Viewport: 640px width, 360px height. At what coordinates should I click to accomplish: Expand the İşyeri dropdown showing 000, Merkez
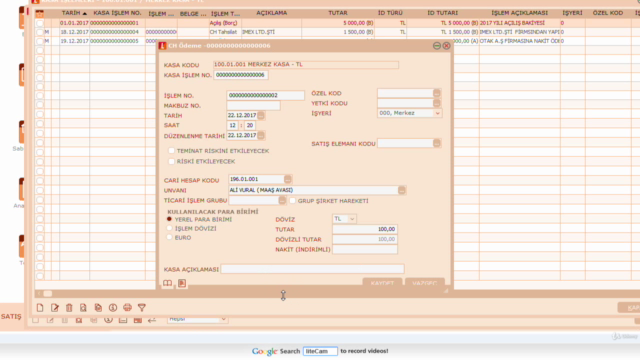point(438,113)
